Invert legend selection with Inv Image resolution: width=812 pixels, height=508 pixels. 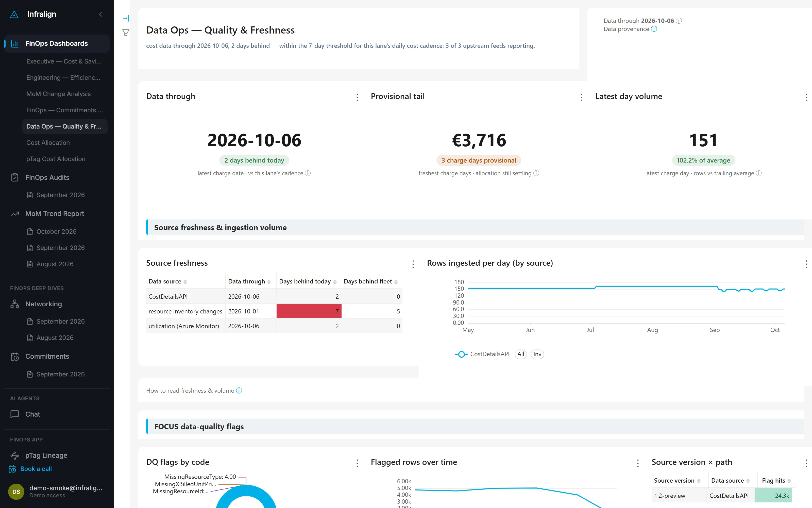(x=537, y=354)
